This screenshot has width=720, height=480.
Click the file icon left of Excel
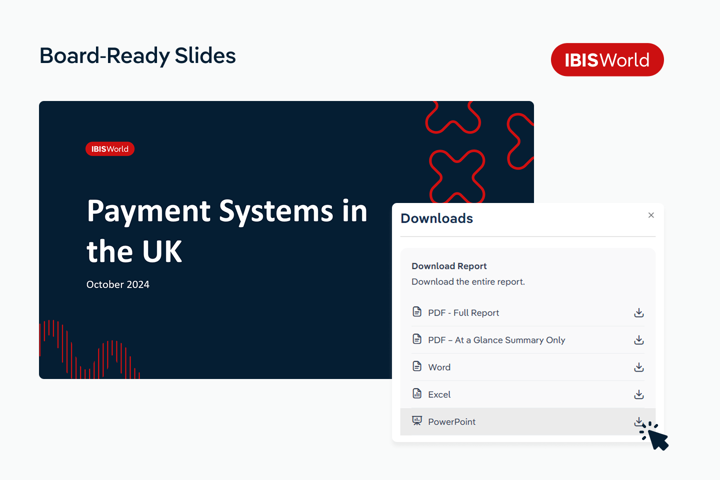[x=417, y=394]
